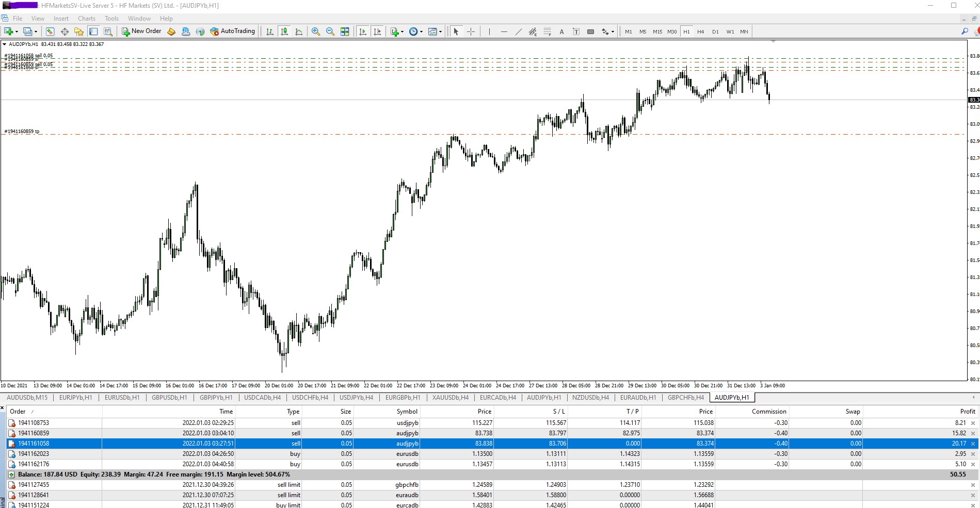
Task: Select the crosshair cursor tool
Action: click(x=471, y=31)
